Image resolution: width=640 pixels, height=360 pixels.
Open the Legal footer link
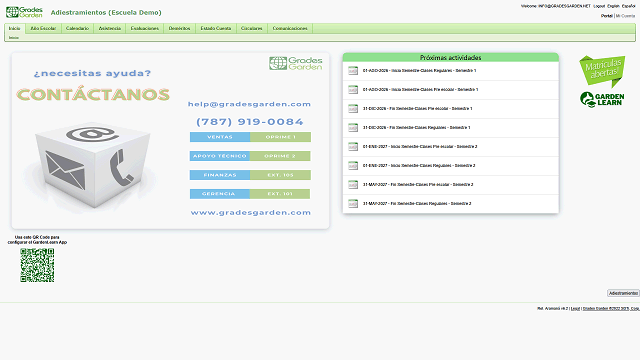[575, 309]
